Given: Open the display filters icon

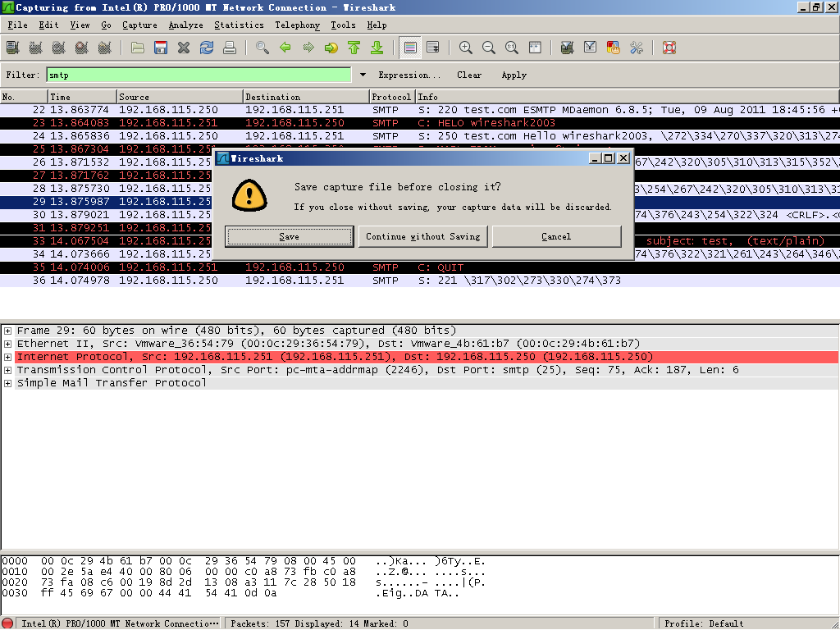Looking at the screenshot, I should coord(591,48).
